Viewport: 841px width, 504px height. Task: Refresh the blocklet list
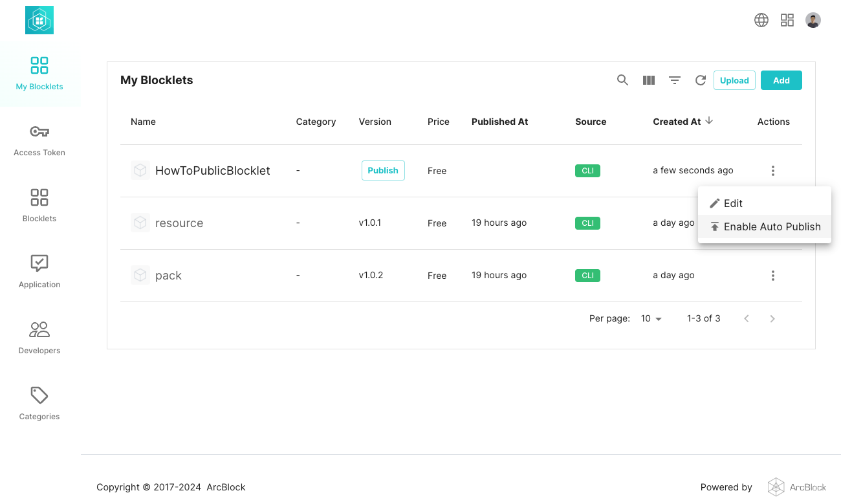click(700, 80)
